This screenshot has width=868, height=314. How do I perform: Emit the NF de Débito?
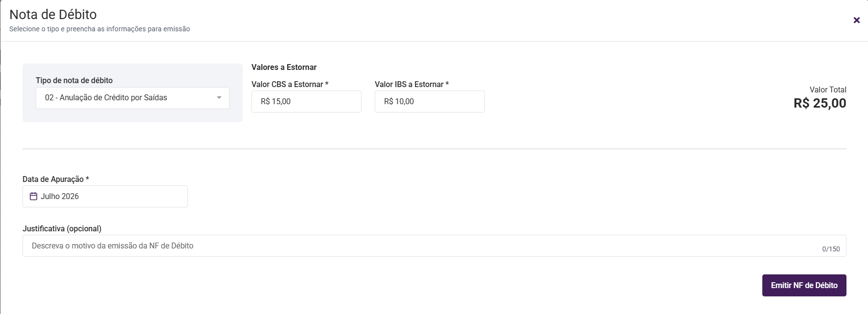pyautogui.click(x=804, y=285)
